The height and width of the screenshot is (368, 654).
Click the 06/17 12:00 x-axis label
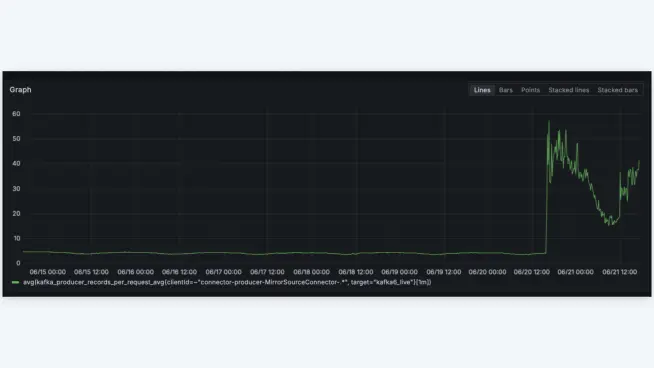pos(267,272)
